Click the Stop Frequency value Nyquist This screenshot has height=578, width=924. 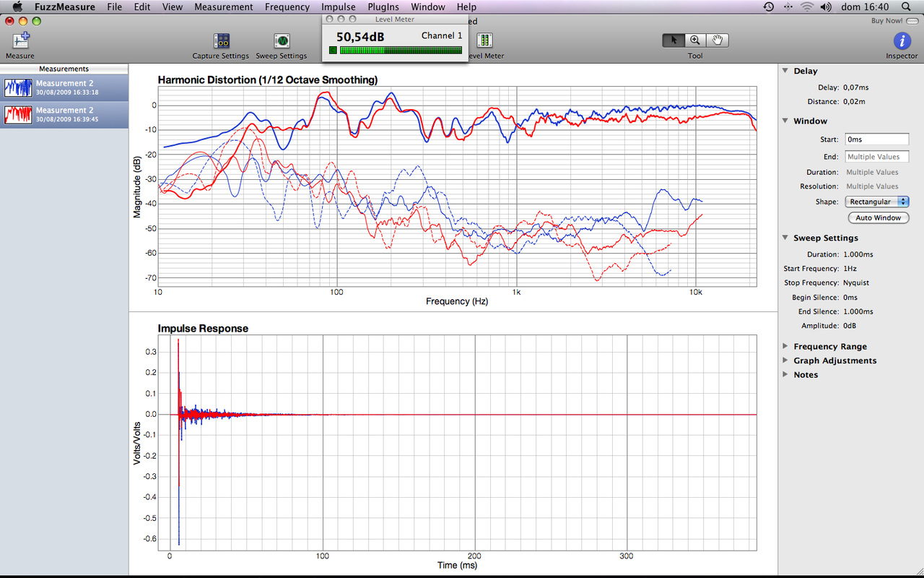pos(858,283)
